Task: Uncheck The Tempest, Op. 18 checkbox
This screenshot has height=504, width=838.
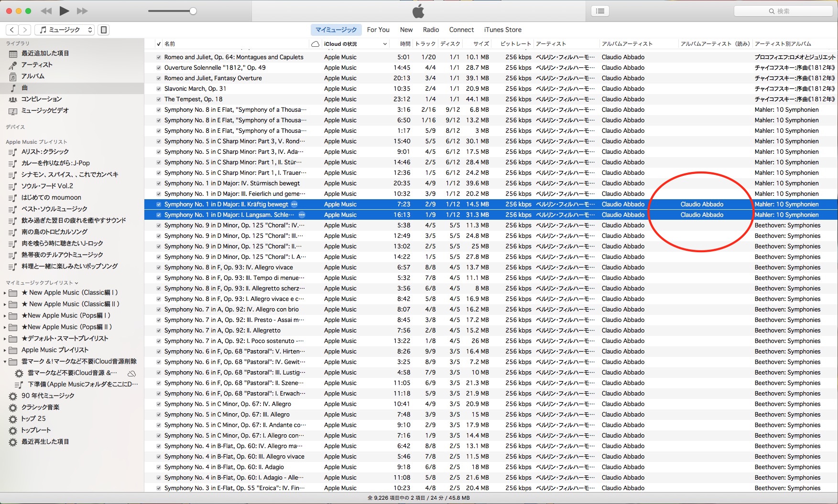Action: (x=159, y=99)
